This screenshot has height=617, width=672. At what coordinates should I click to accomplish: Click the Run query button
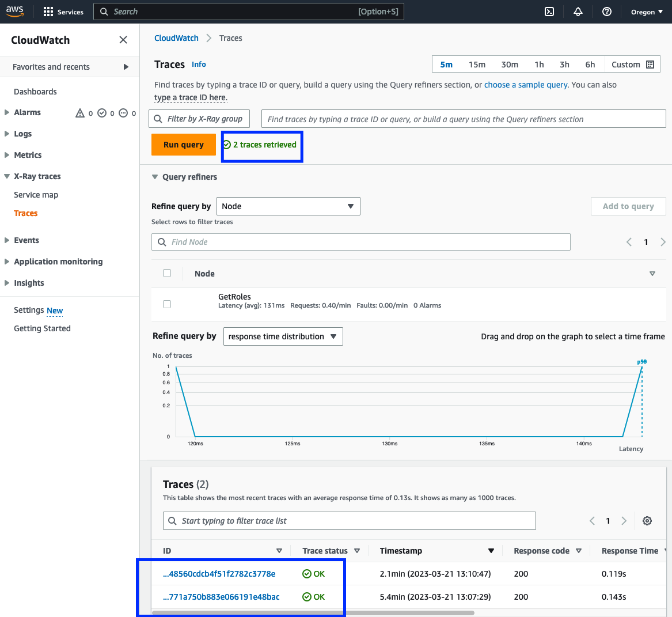(x=184, y=145)
